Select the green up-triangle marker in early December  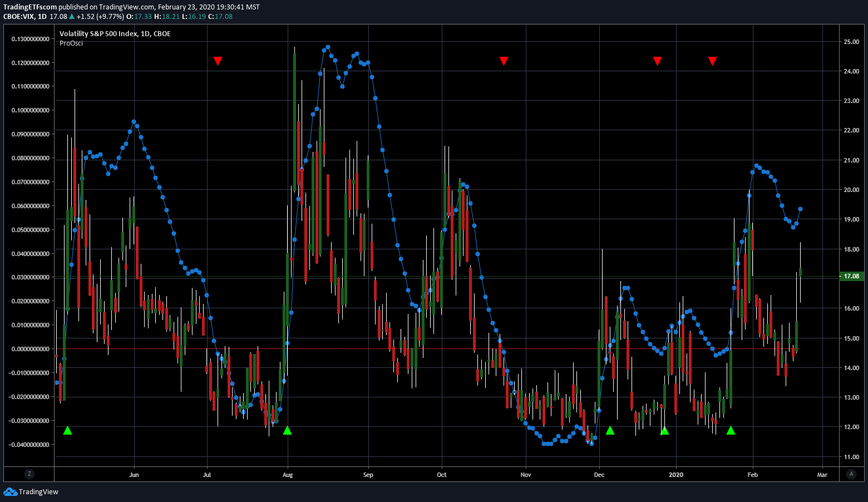[610, 430]
